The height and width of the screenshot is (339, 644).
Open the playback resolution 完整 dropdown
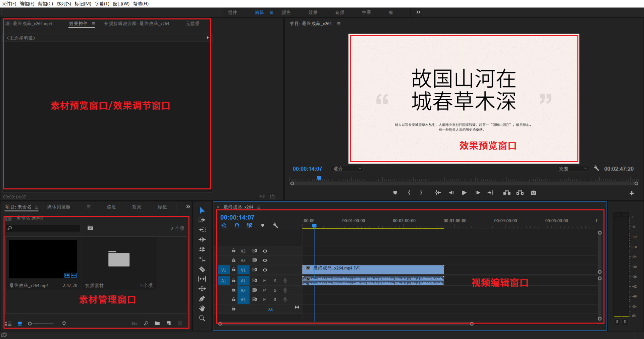(573, 168)
